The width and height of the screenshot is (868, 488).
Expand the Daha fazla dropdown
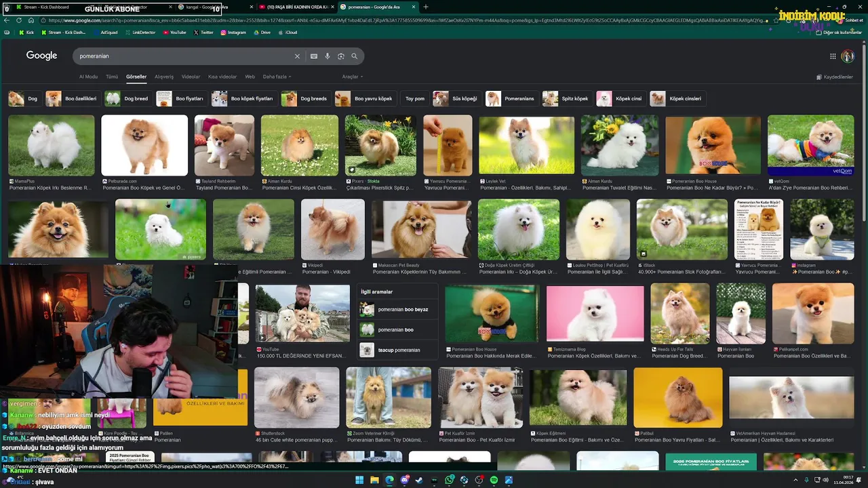[x=277, y=77]
